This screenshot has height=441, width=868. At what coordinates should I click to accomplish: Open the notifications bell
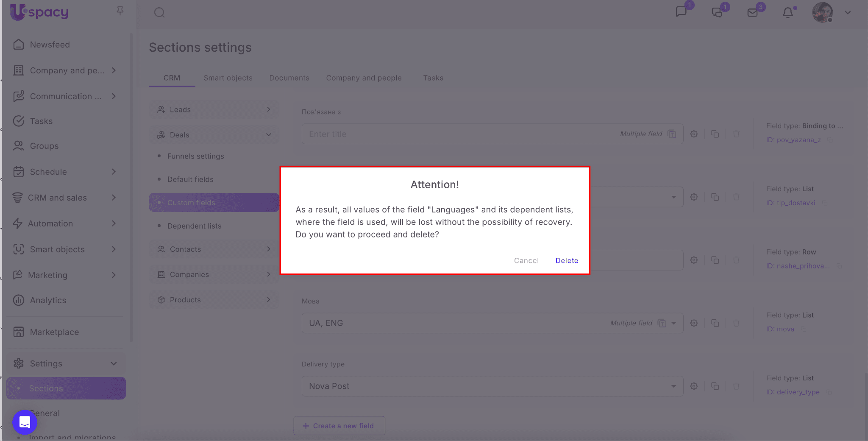coord(787,13)
